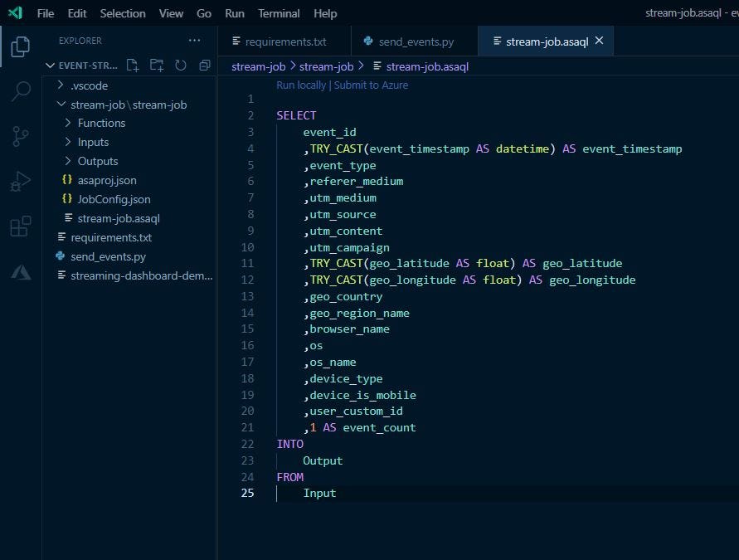The height and width of the screenshot is (560, 739).
Task: Open Explorer's more actions ellipsis menu
Action: 194,40
